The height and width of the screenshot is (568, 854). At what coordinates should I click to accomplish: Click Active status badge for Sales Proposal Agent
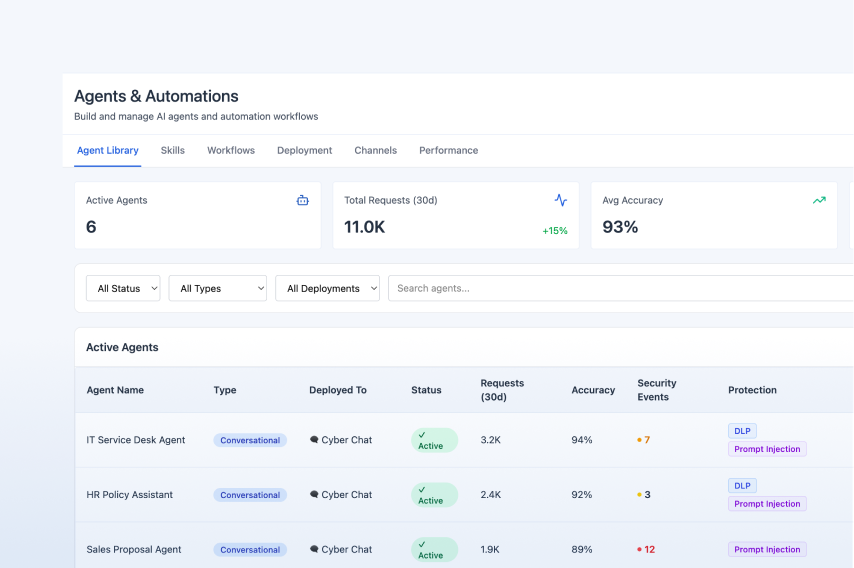(434, 549)
